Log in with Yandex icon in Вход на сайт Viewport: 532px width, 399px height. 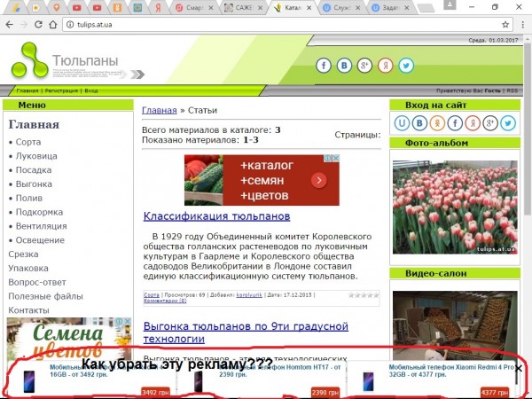[x=473, y=123]
